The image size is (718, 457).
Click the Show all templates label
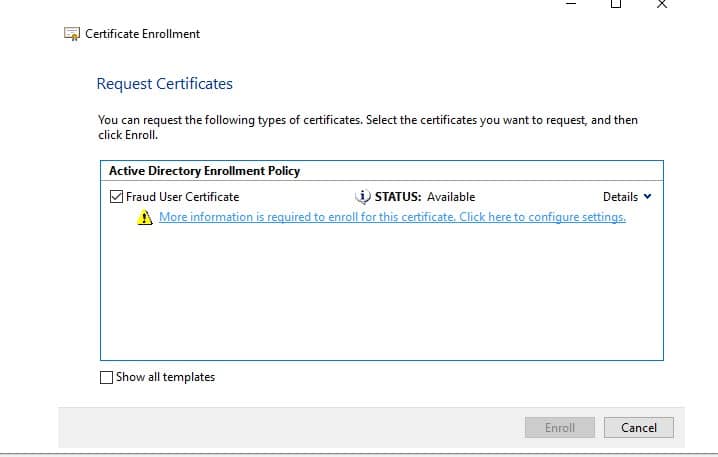(165, 377)
